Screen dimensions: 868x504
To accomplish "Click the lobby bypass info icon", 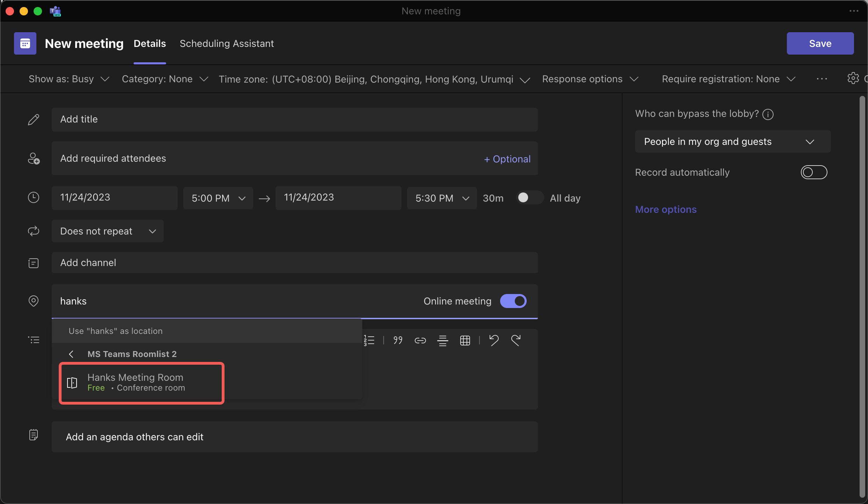I will coord(768,114).
